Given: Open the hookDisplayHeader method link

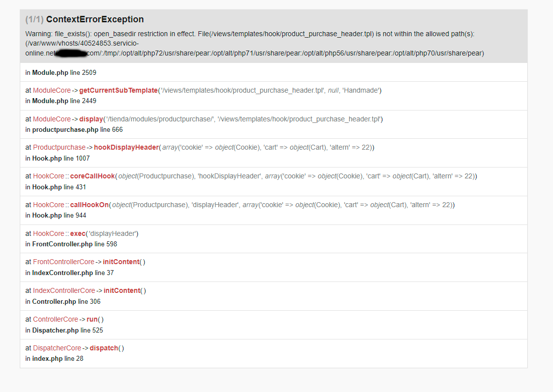Looking at the screenshot, I should pyautogui.click(x=126, y=147).
